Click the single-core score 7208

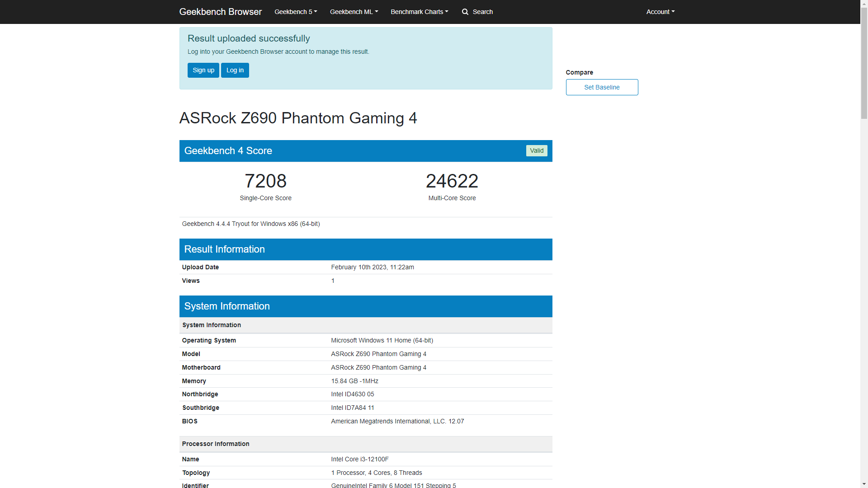pyautogui.click(x=266, y=181)
